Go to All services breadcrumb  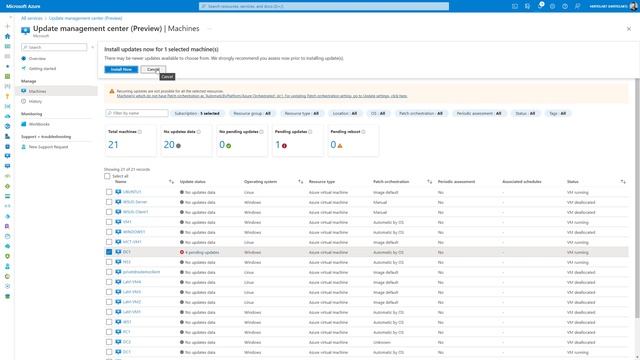pyautogui.click(x=32, y=18)
